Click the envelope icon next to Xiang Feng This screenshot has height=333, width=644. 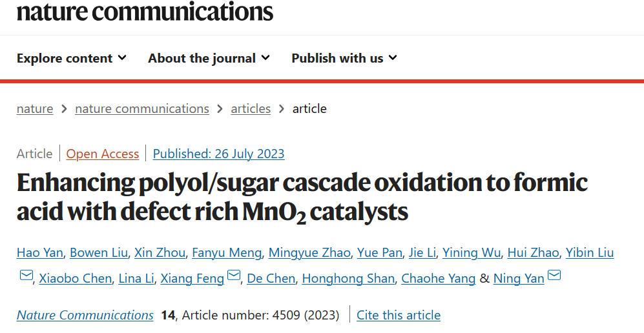[x=234, y=275]
